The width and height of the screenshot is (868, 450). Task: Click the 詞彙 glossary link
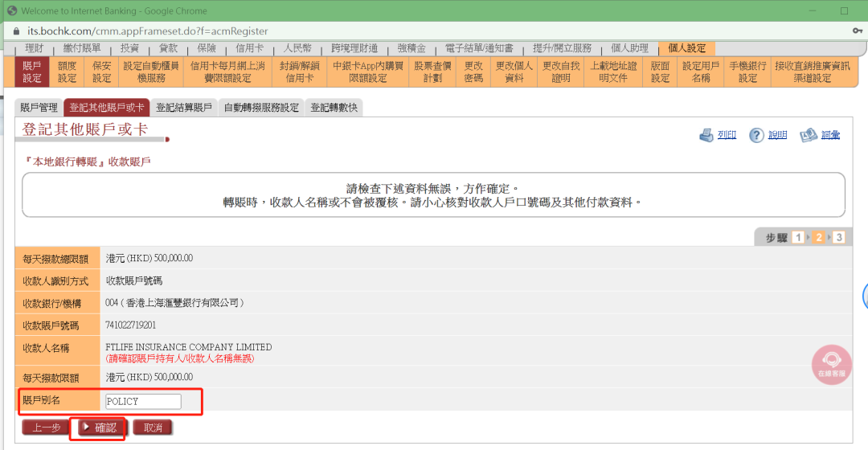tap(830, 135)
